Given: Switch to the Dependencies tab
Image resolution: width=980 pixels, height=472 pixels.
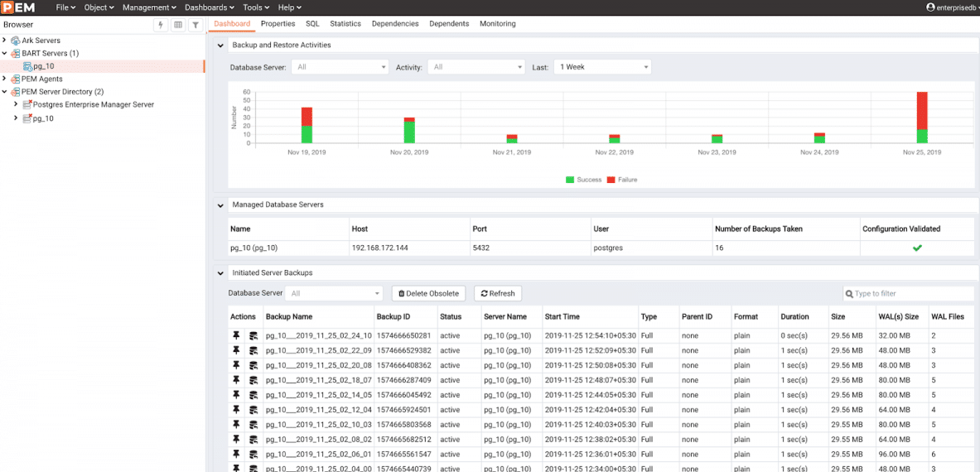Looking at the screenshot, I should [x=395, y=24].
